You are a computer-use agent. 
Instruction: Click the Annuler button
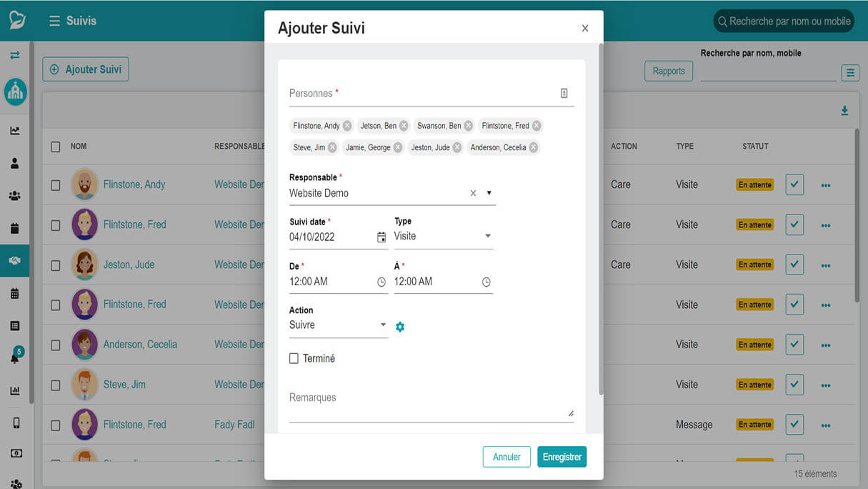click(x=507, y=457)
